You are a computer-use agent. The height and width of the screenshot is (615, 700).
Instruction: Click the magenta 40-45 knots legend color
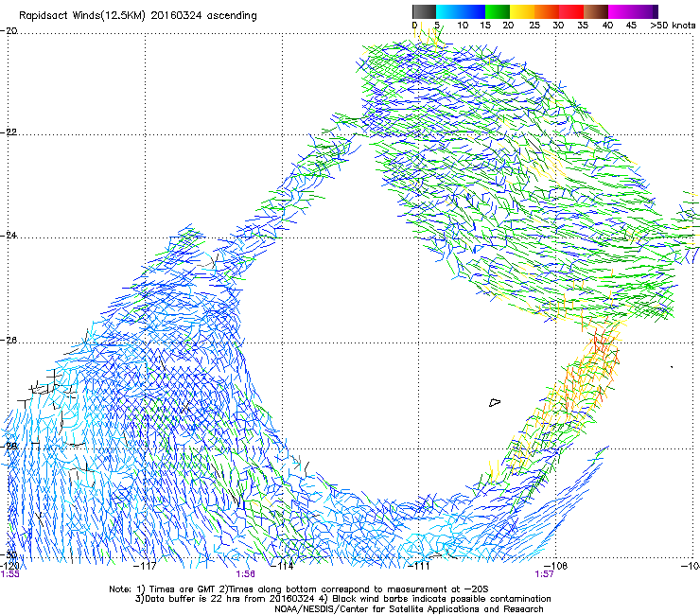coord(621,11)
